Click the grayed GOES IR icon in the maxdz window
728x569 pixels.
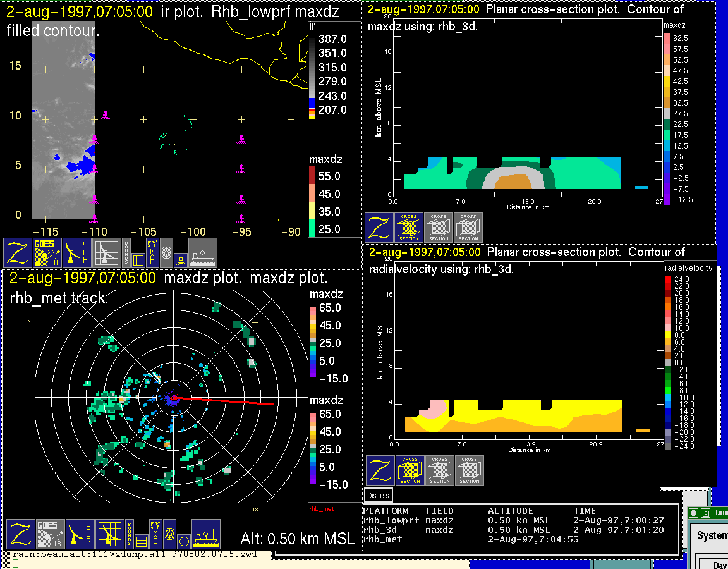coord(49,535)
